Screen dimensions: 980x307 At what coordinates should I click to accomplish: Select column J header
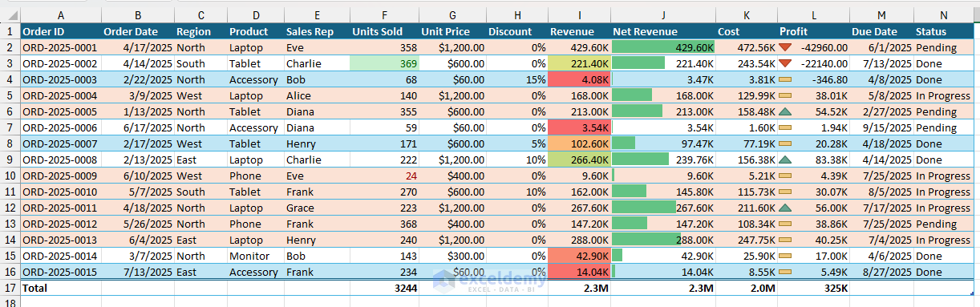coord(663,15)
